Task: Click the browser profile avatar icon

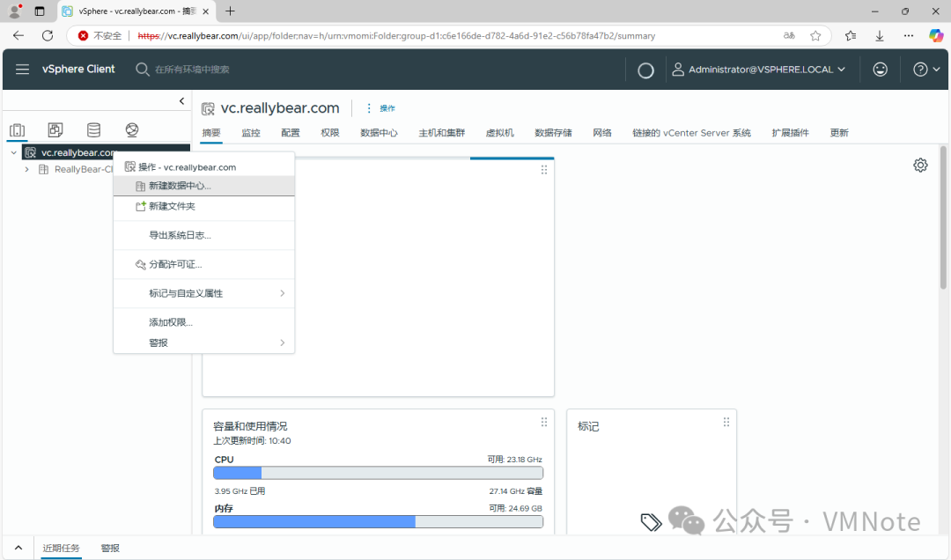Action: (15, 11)
